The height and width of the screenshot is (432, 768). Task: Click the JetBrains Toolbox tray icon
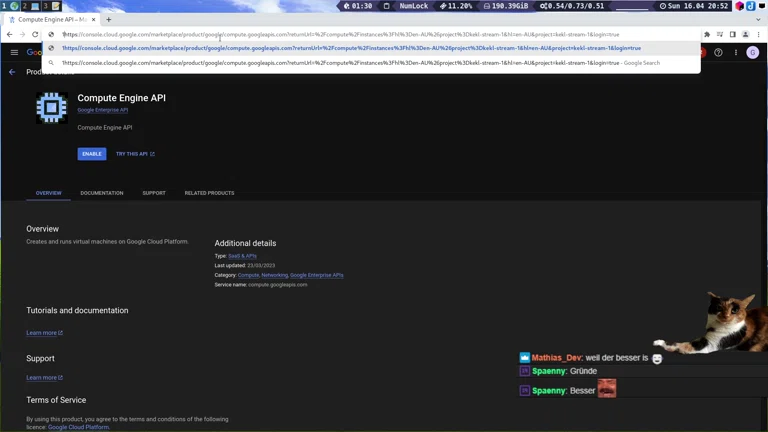[x=740, y=6]
